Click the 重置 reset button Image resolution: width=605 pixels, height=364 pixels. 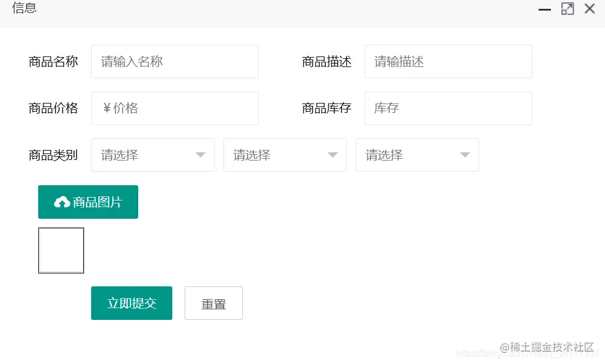213,303
